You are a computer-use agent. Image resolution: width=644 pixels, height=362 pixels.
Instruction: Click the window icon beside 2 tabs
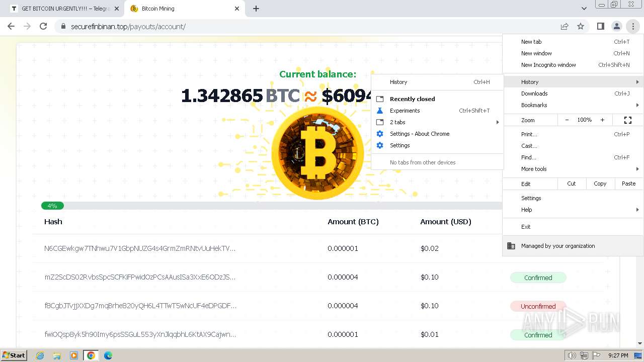pyautogui.click(x=380, y=122)
